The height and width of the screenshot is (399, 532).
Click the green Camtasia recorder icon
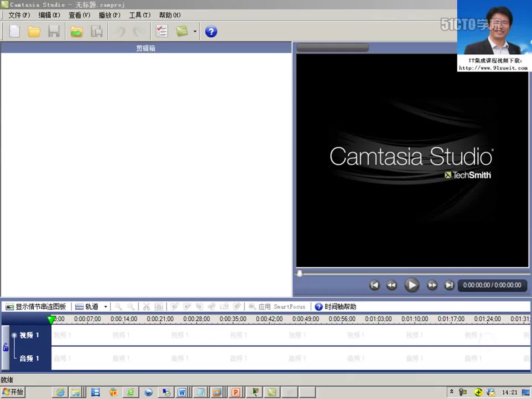[x=182, y=31]
